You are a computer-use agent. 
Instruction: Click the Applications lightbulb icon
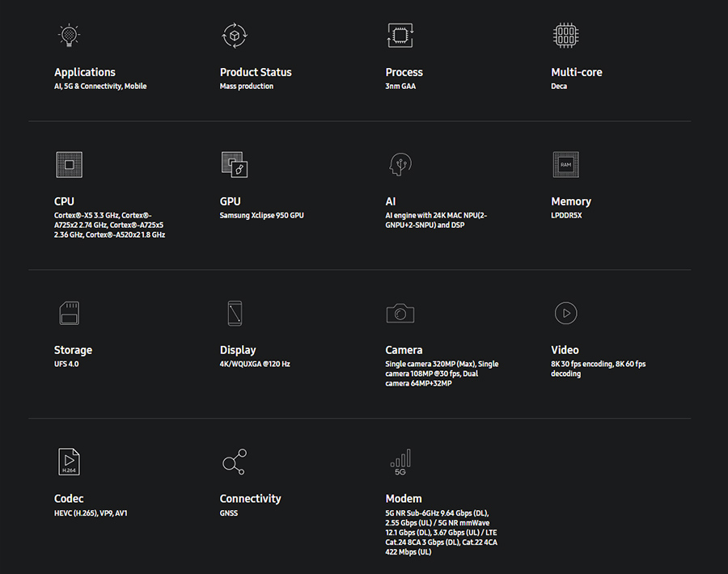point(70,36)
